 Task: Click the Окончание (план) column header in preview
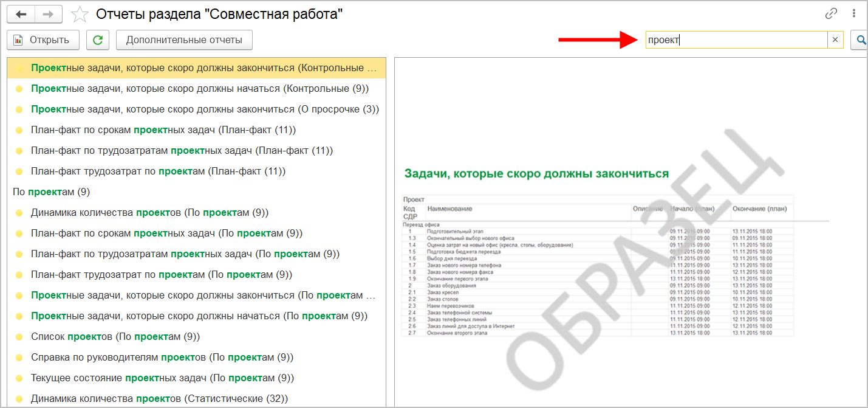click(x=759, y=209)
